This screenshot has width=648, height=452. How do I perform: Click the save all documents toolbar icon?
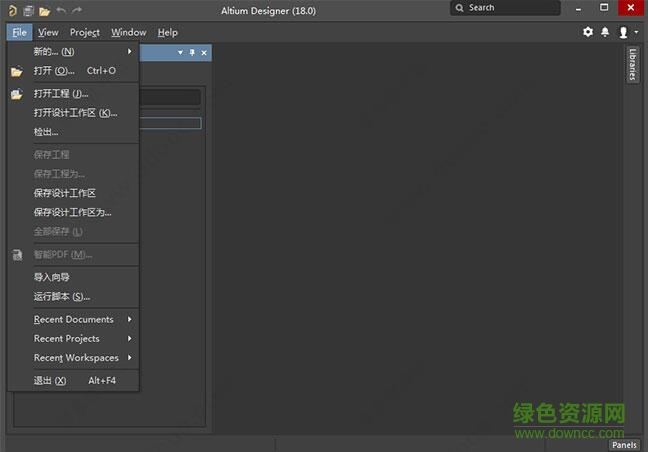click(28, 11)
